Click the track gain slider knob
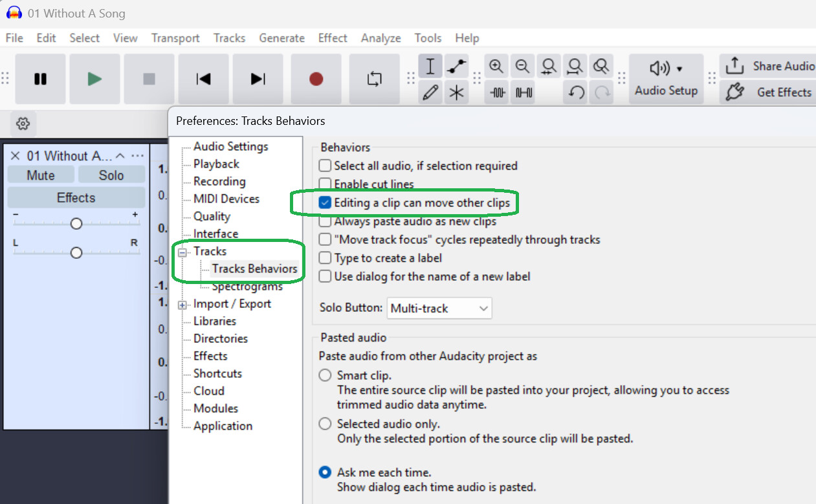Screen dimensions: 816x504 (x=76, y=224)
